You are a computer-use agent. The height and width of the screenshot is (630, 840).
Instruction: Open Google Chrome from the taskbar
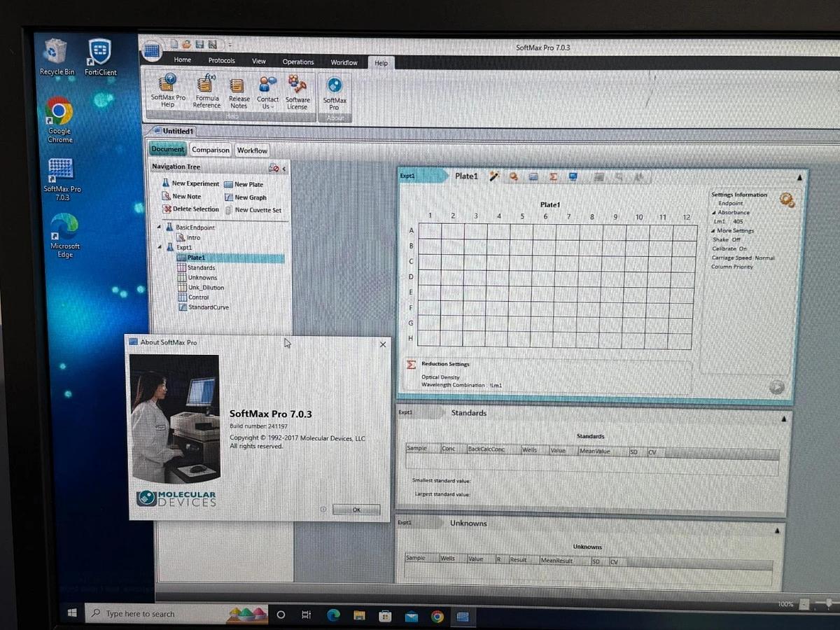pos(437,617)
